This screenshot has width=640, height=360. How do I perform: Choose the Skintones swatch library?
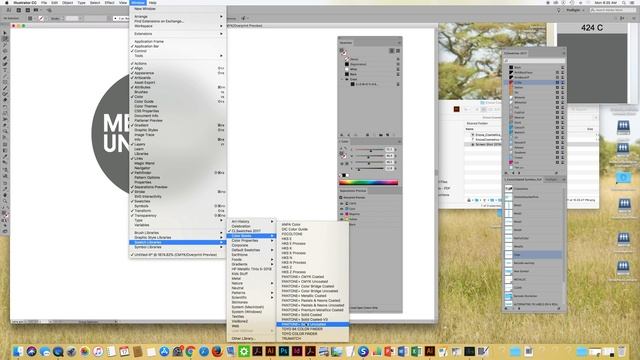click(251, 302)
